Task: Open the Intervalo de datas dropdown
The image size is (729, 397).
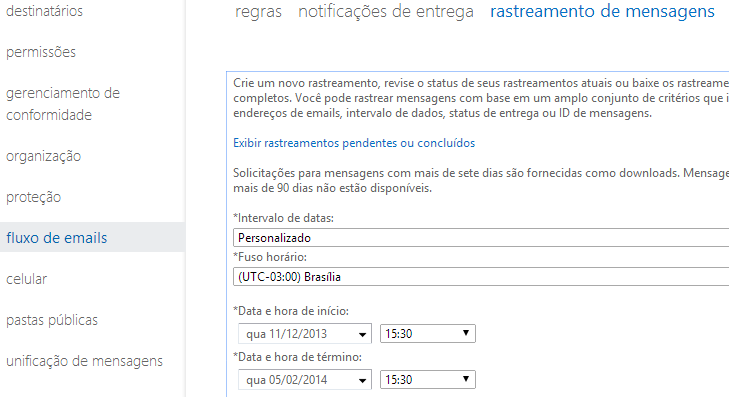Action: tap(481, 238)
